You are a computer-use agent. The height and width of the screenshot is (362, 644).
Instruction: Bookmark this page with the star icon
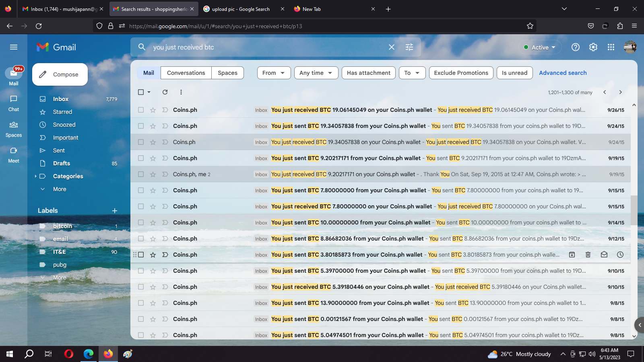[530, 26]
